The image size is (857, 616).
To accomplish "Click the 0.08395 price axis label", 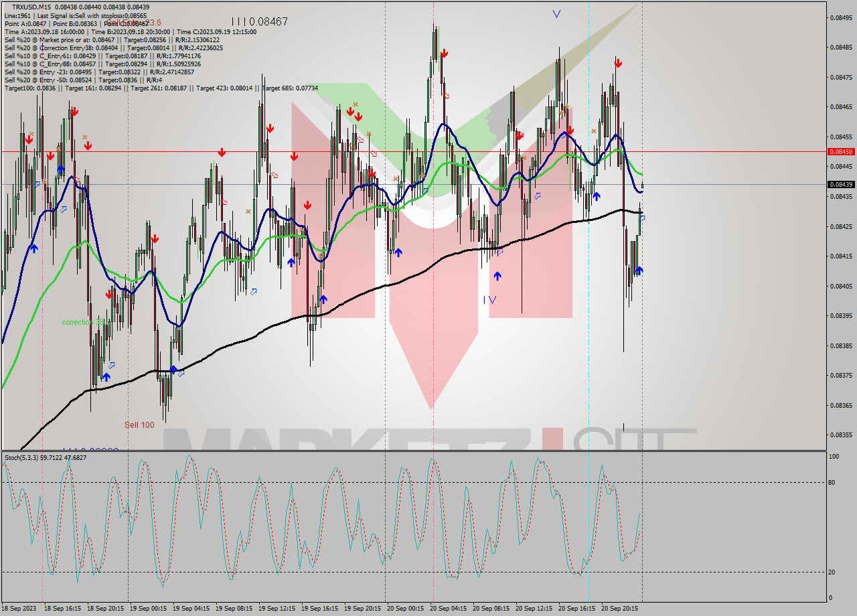I will coord(841,315).
